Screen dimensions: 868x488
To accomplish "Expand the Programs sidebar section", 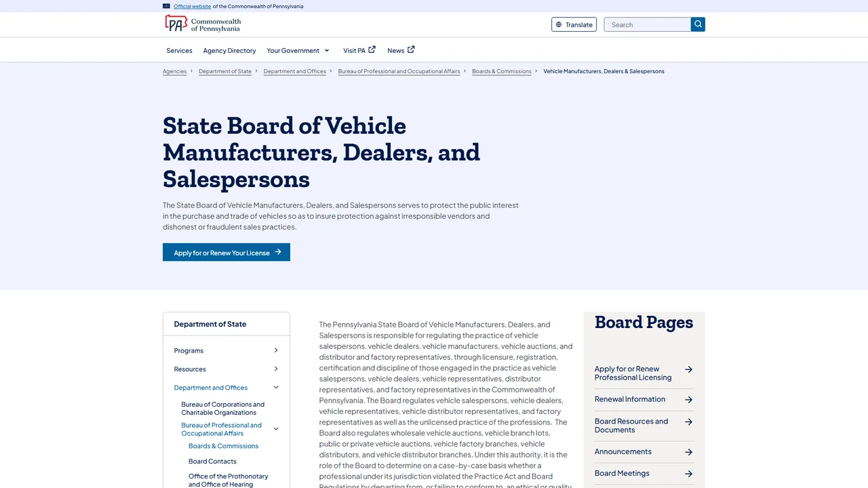I will (x=275, y=350).
